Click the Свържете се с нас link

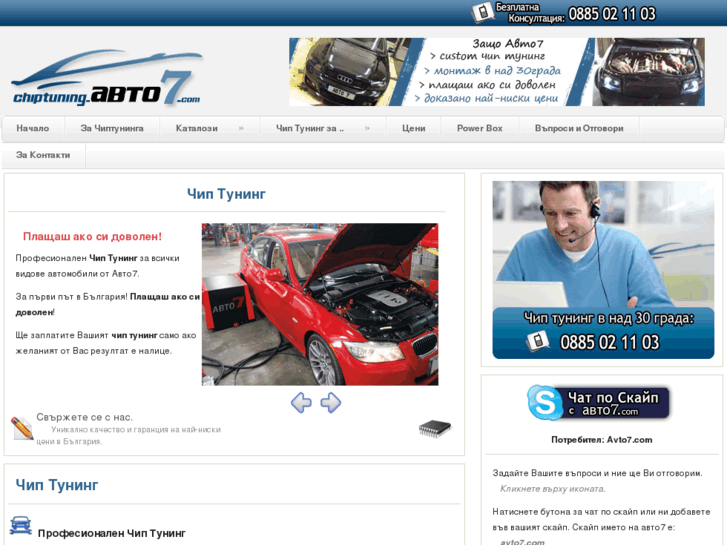[84, 417]
